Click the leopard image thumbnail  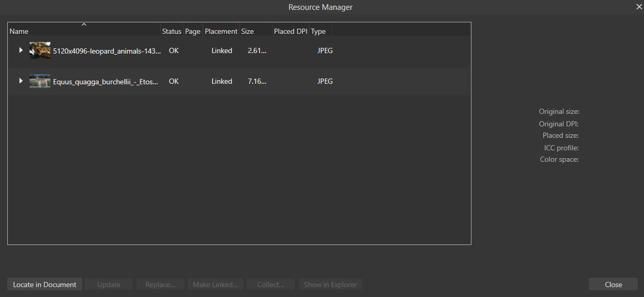40,50
